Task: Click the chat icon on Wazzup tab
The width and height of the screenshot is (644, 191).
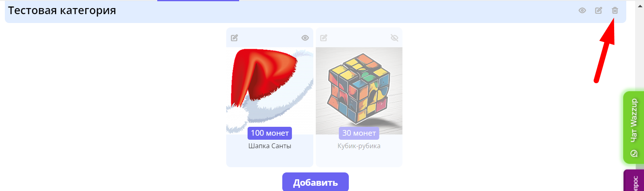Action: (x=634, y=153)
